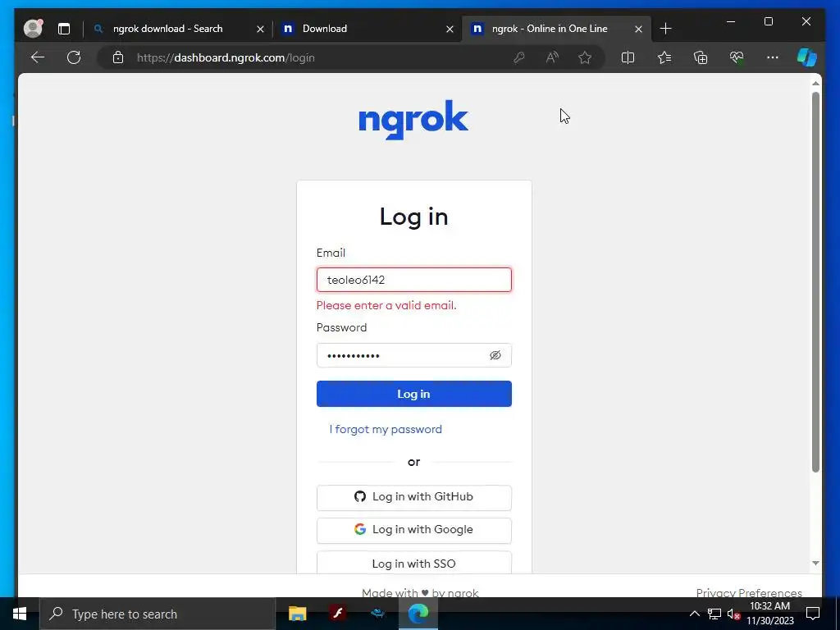Viewport: 840px width, 630px height.
Task: Close the ngrok download Search tab
Action: coord(260,29)
